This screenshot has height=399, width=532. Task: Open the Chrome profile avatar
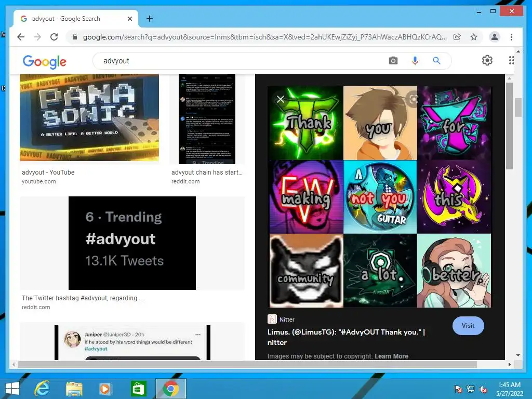(495, 37)
